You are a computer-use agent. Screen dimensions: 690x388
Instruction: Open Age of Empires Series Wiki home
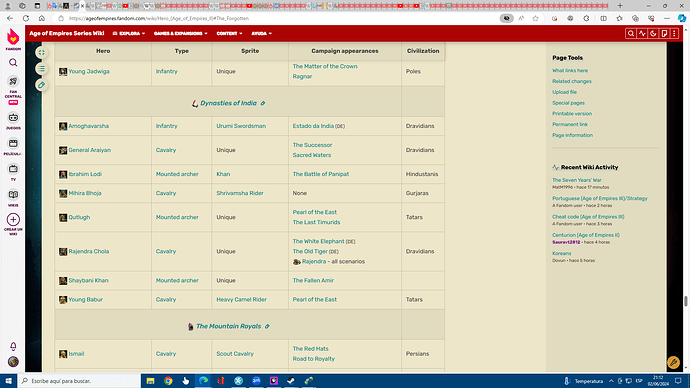click(66, 33)
